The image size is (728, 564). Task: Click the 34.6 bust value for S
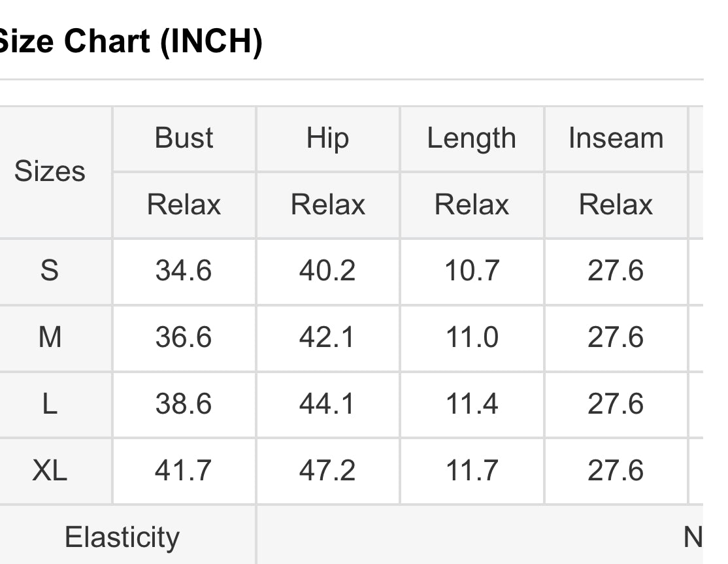(184, 271)
